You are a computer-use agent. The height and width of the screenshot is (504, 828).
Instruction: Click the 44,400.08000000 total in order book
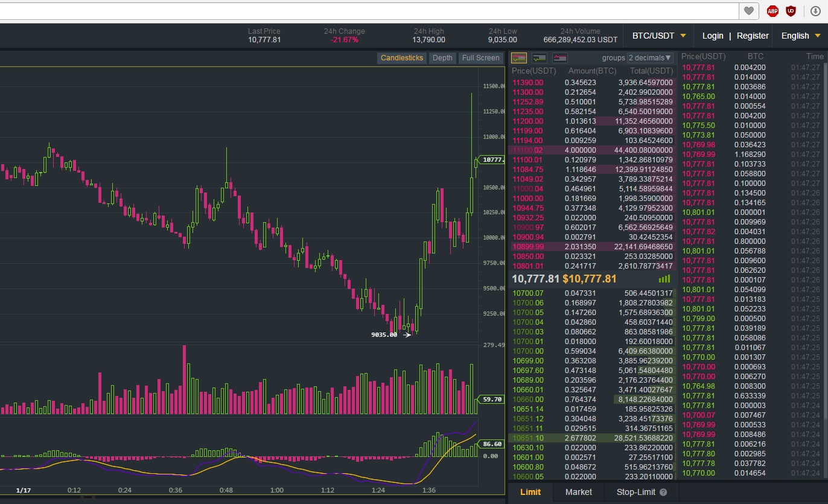pos(643,150)
